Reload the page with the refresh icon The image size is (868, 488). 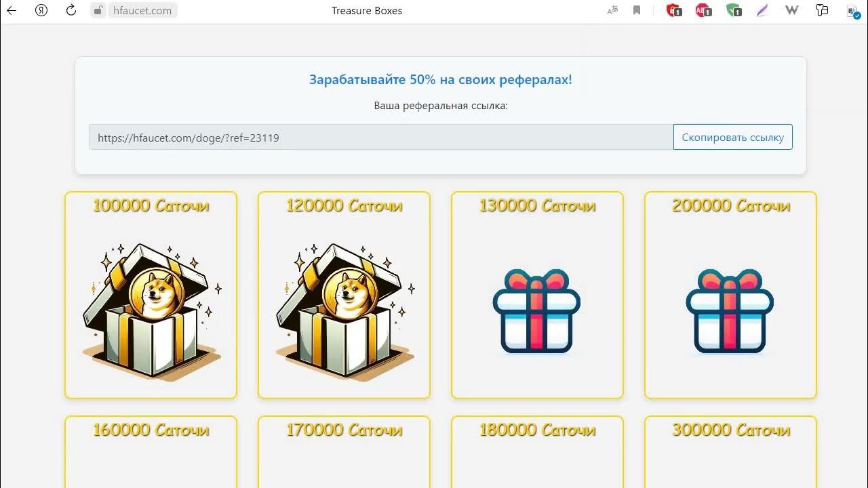tap(71, 10)
